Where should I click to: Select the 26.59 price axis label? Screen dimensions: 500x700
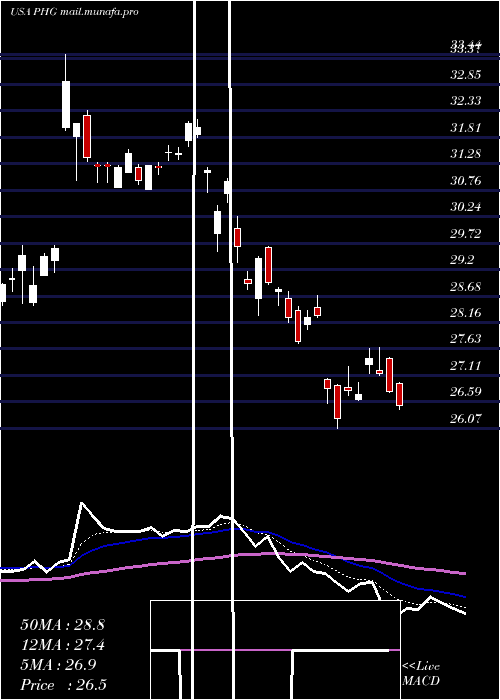pos(466,392)
